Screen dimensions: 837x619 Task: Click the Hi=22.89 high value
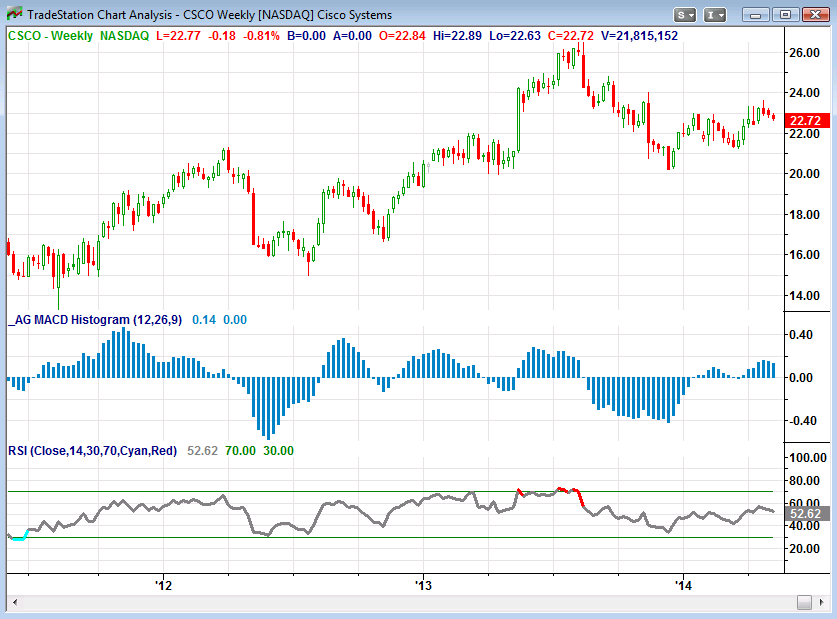click(x=457, y=36)
